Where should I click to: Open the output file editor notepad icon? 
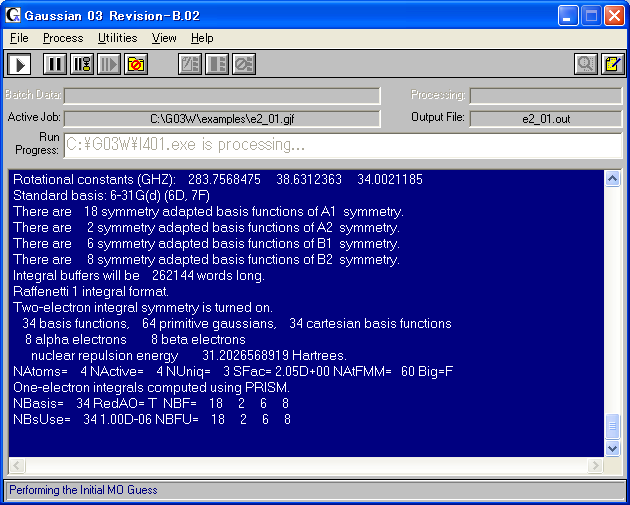[613, 64]
